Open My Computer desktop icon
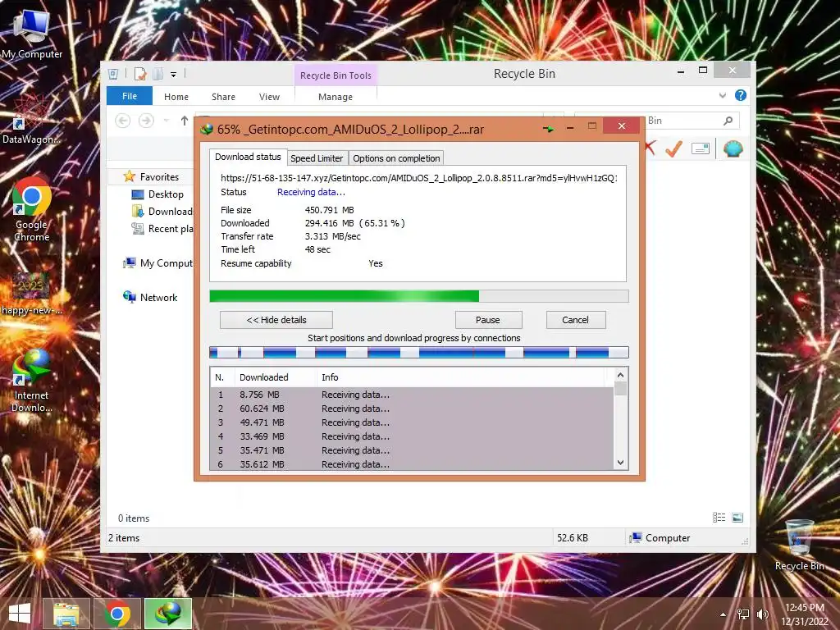The image size is (840, 630). pyautogui.click(x=32, y=33)
